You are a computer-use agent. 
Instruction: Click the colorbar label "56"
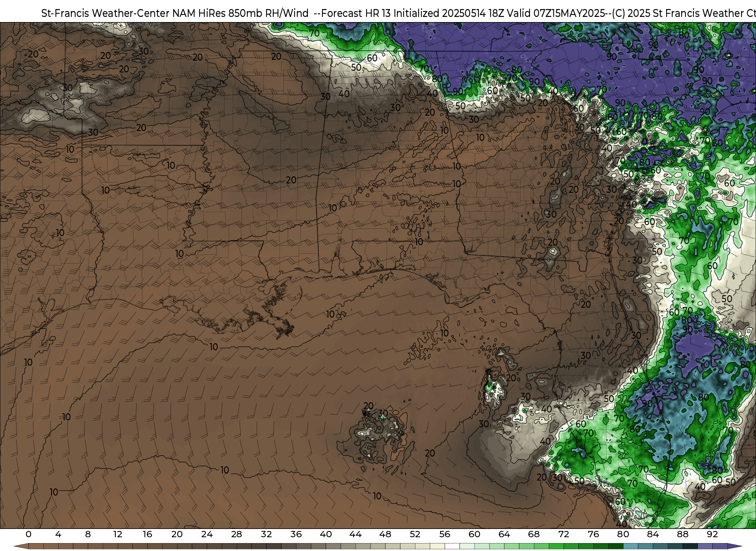tap(445, 534)
